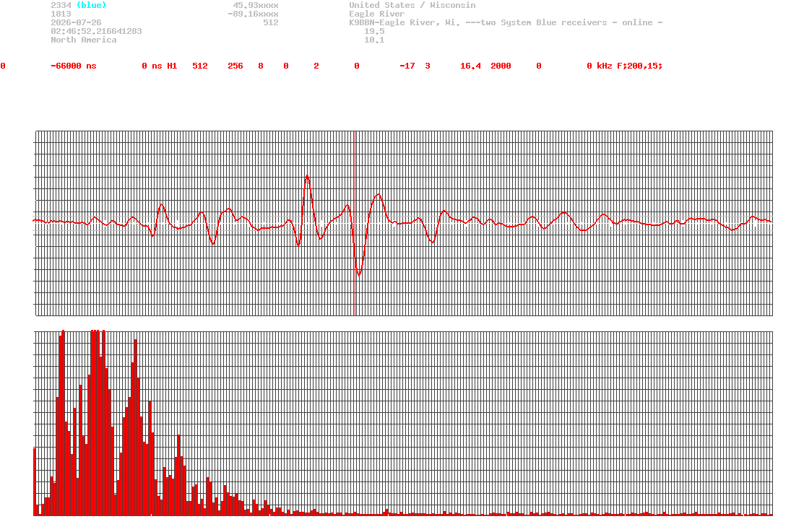The width and height of the screenshot is (791, 532).
Task: Click the timestamp 02:46:52.216641283
Action: click(96, 31)
